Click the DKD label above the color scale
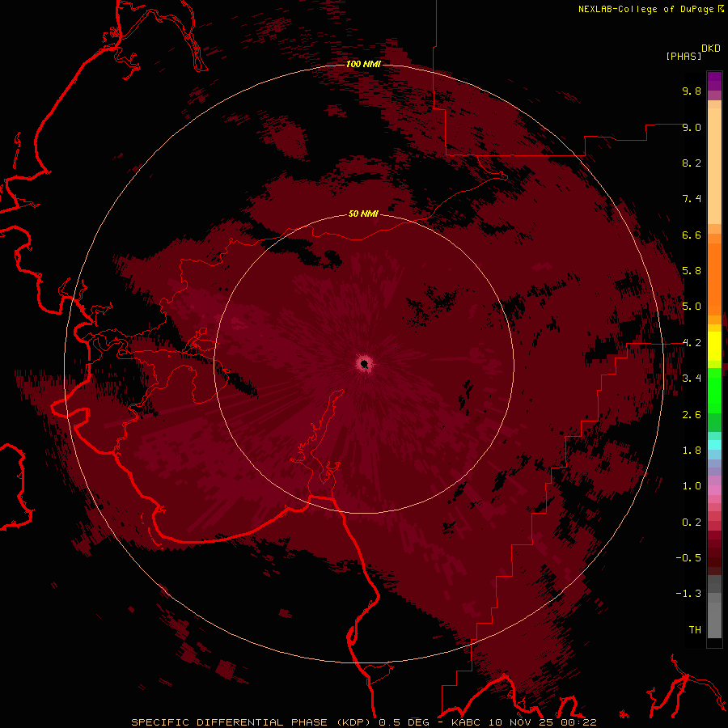This screenshot has width=728, height=728. click(711, 49)
